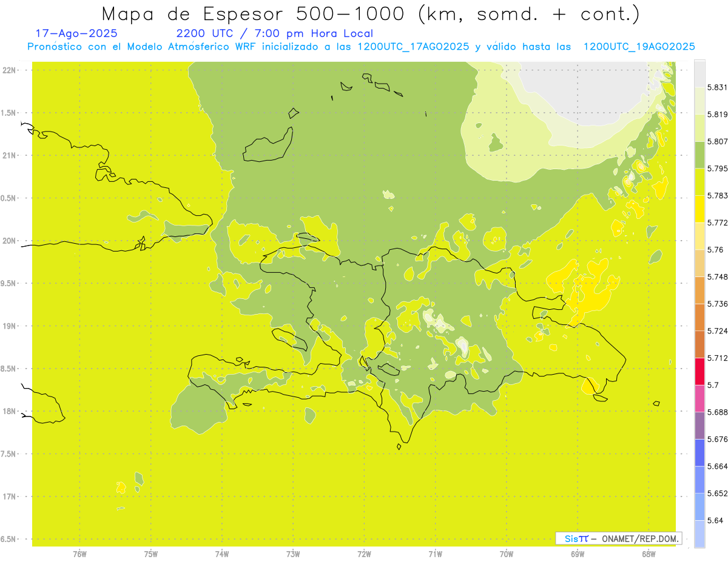Click the colorbar value '5.652'

point(717,493)
